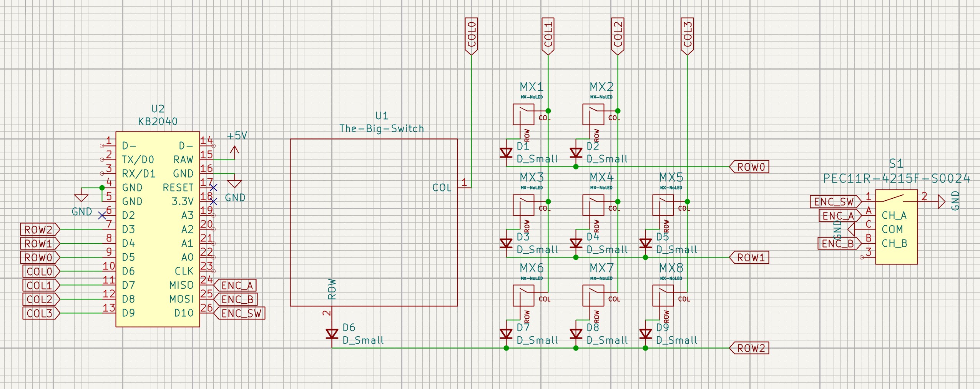Screen dimensions: 980x389
Task: Select the PEC11R-4215F-S0024 value text
Action: [896, 178]
